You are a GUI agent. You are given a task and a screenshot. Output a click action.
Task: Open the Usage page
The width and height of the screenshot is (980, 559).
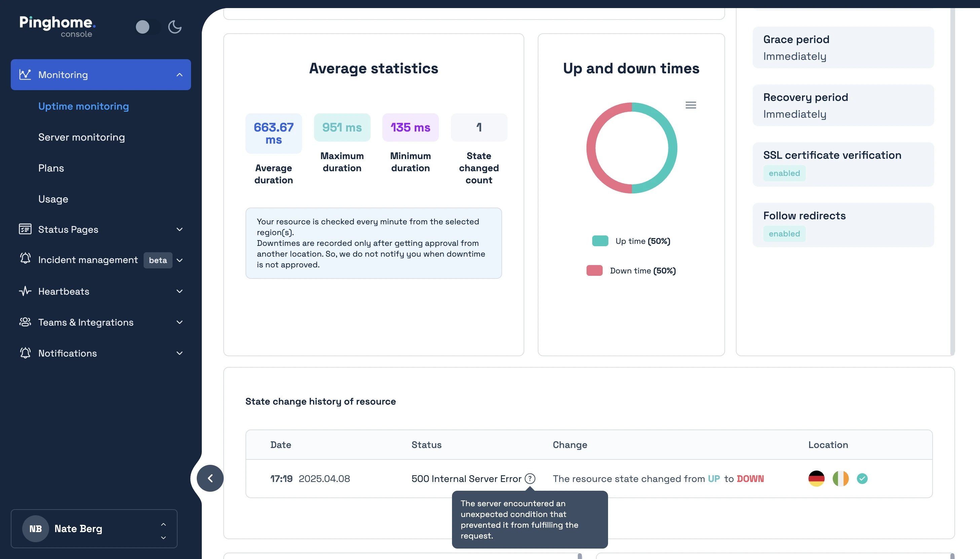pyautogui.click(x=53, y=199)
